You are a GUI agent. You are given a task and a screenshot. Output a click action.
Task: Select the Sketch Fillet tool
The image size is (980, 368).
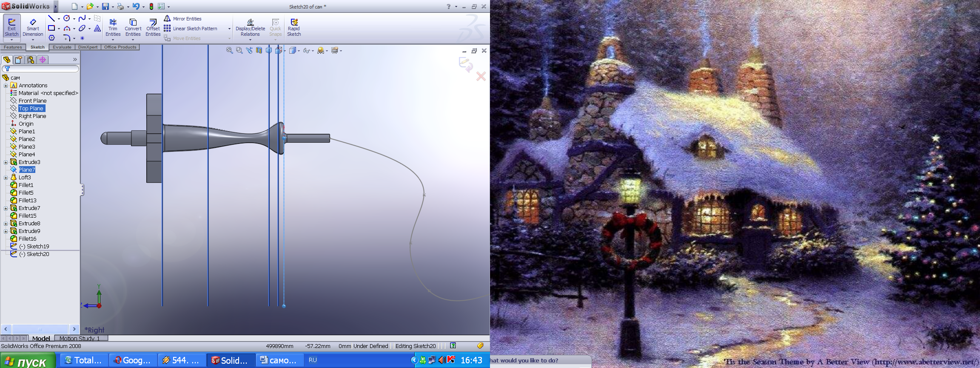tap(67, 38)
